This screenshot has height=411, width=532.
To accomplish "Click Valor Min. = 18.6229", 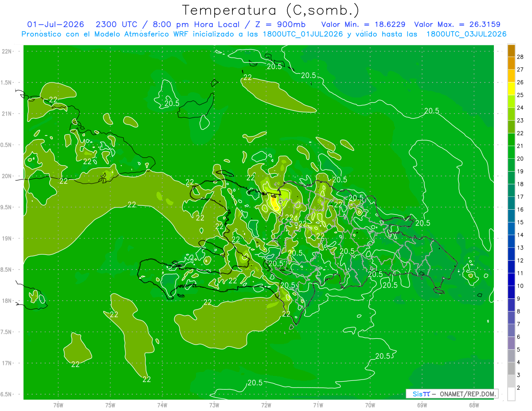I will (363, 24).
